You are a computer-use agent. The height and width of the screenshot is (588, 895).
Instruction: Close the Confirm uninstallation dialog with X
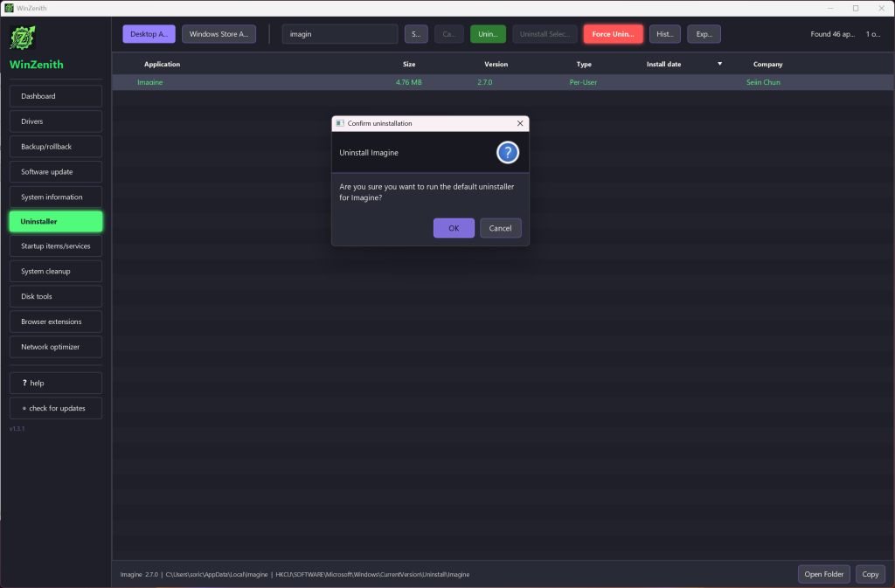tap(520, 123)
